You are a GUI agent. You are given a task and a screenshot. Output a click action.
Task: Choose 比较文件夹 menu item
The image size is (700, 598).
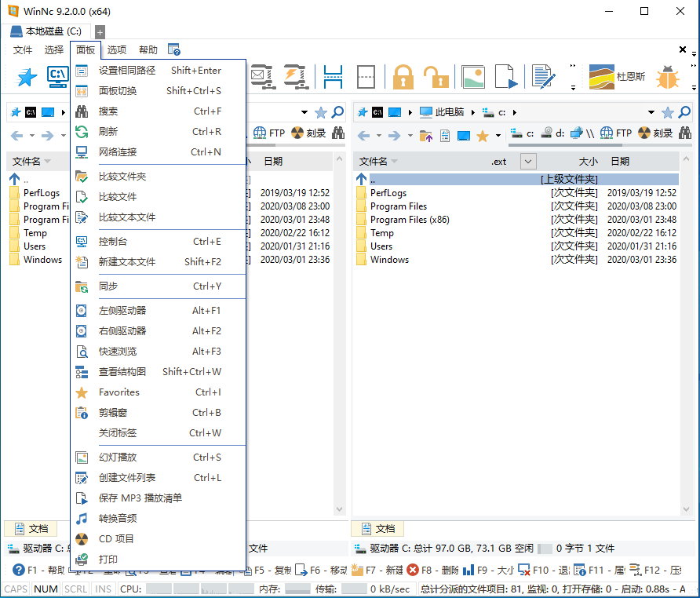pyautogui.click(x=158, y=177)
